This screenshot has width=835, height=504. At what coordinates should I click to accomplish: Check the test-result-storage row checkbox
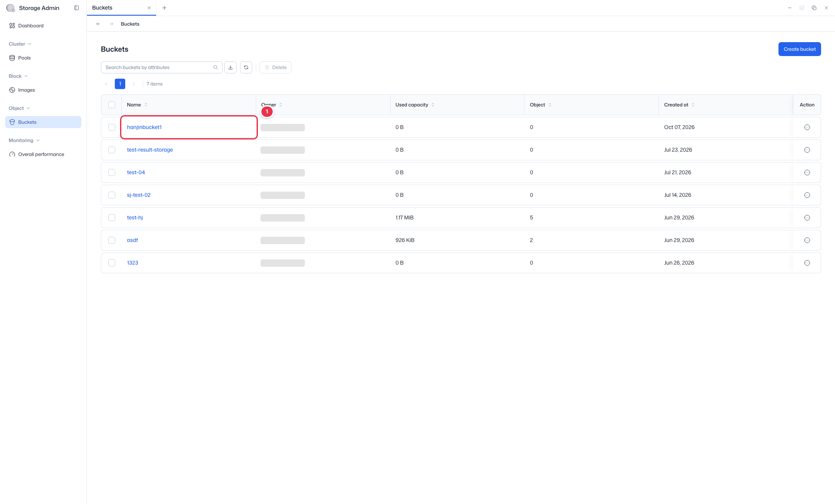tap(112, 150)
